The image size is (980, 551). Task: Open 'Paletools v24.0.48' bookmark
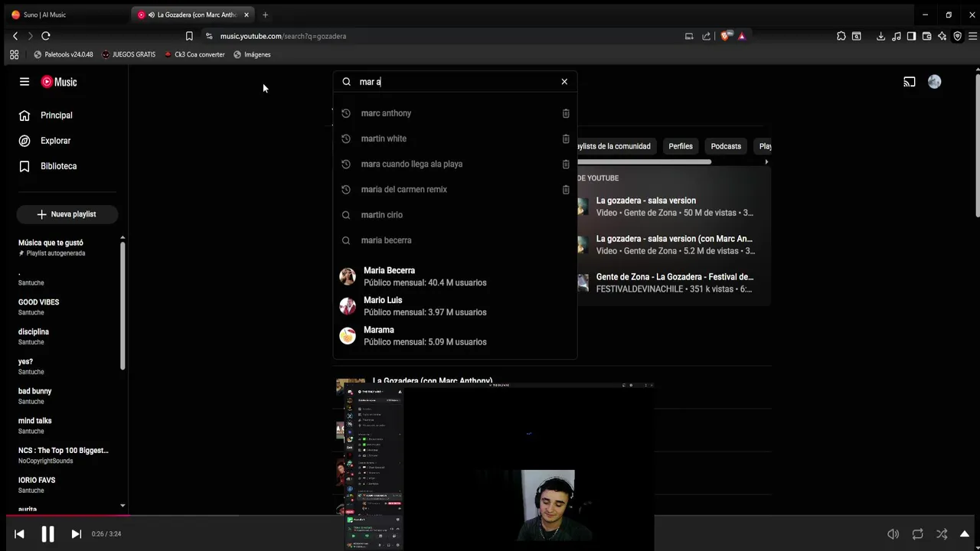pos(64,54)
